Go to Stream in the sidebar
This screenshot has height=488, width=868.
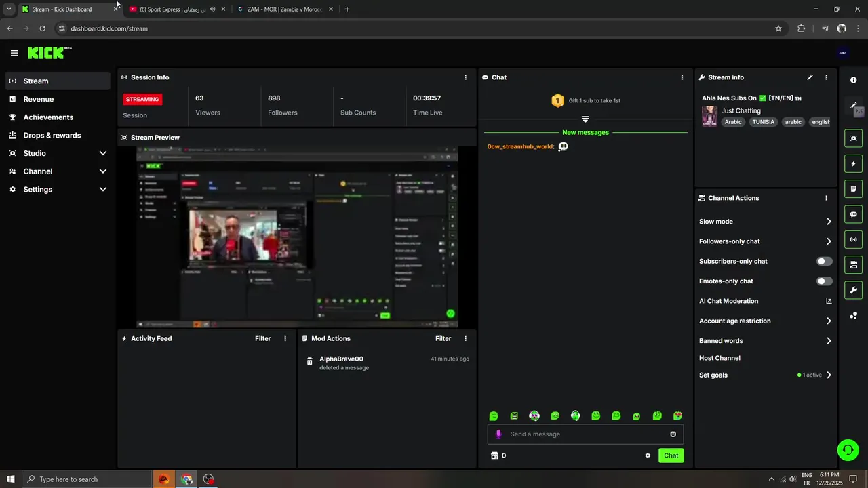(x=58, y=81)
